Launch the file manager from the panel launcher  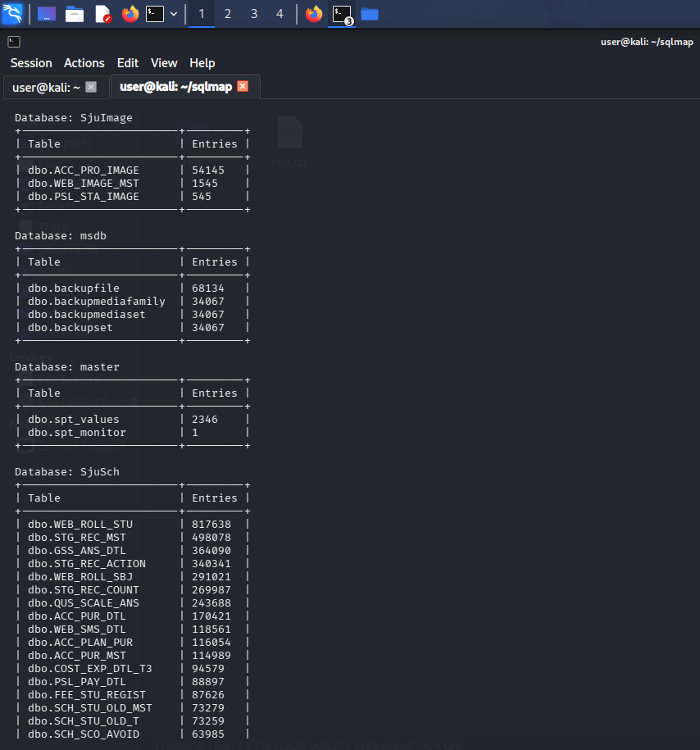[74, 14]
